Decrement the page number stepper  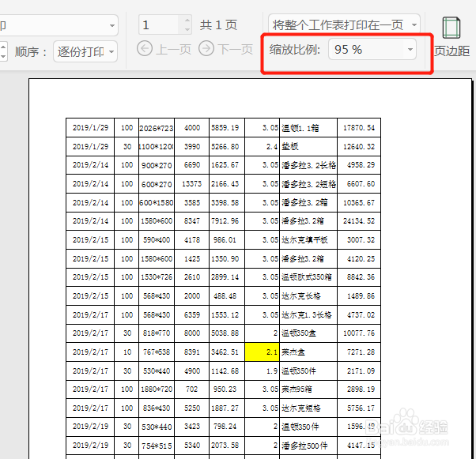click(x=187, y=29)
